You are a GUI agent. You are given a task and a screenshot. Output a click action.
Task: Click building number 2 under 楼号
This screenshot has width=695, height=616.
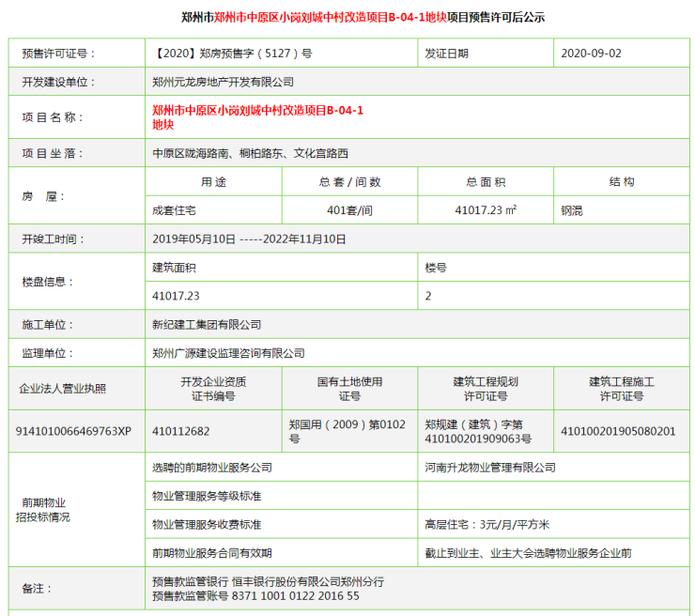point(428,296)
